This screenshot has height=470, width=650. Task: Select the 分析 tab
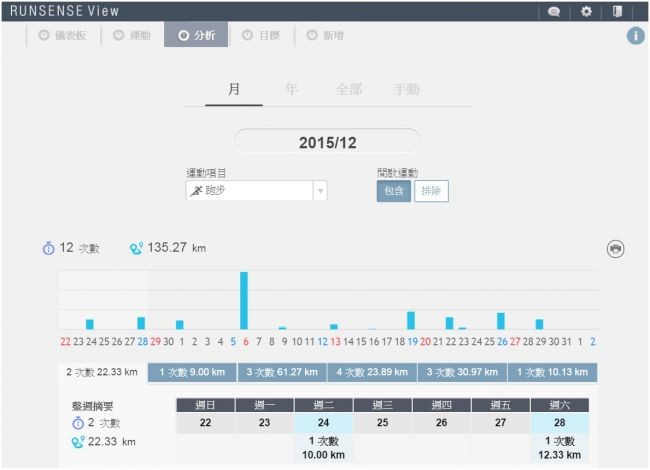(196, 35)
